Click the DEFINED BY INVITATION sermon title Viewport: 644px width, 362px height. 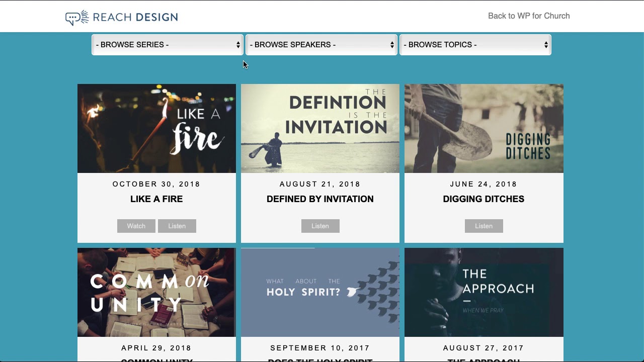point(320,199)
